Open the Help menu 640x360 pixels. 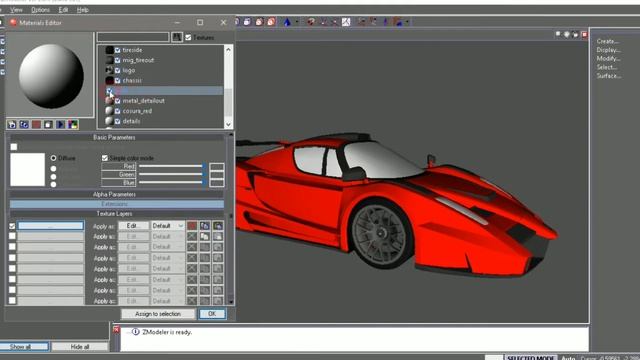82,9
